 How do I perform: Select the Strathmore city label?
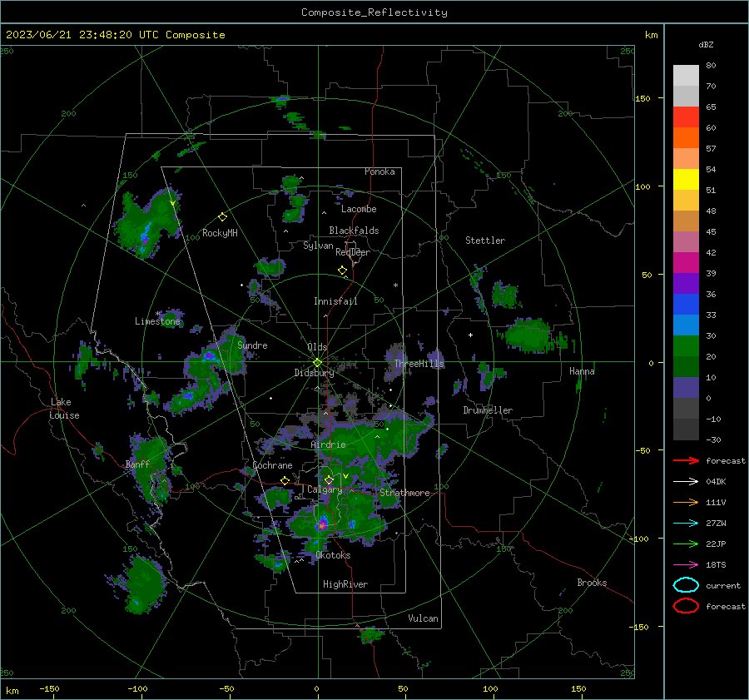(404, 493)
